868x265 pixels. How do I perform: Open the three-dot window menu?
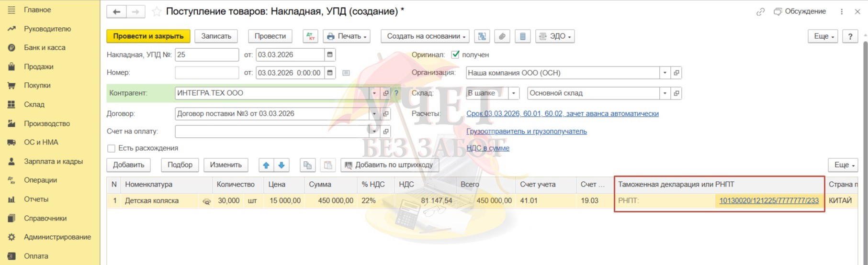click(x=842, y=12)
